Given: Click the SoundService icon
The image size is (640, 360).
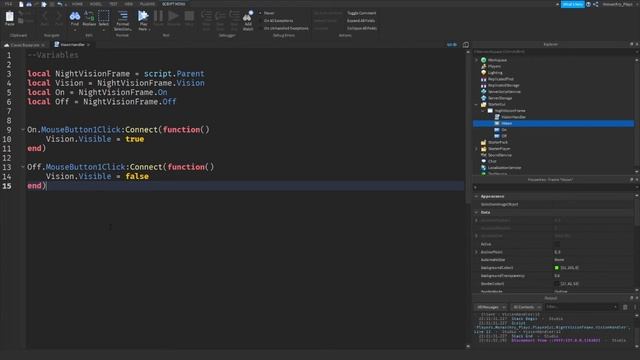Looking at the screenshot, I should [484, 155].
